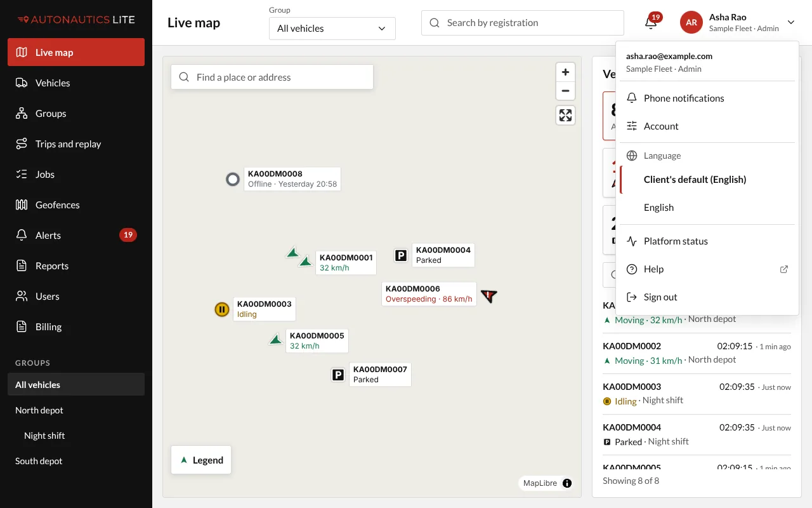Open the Groups page

tap(76, 113)
